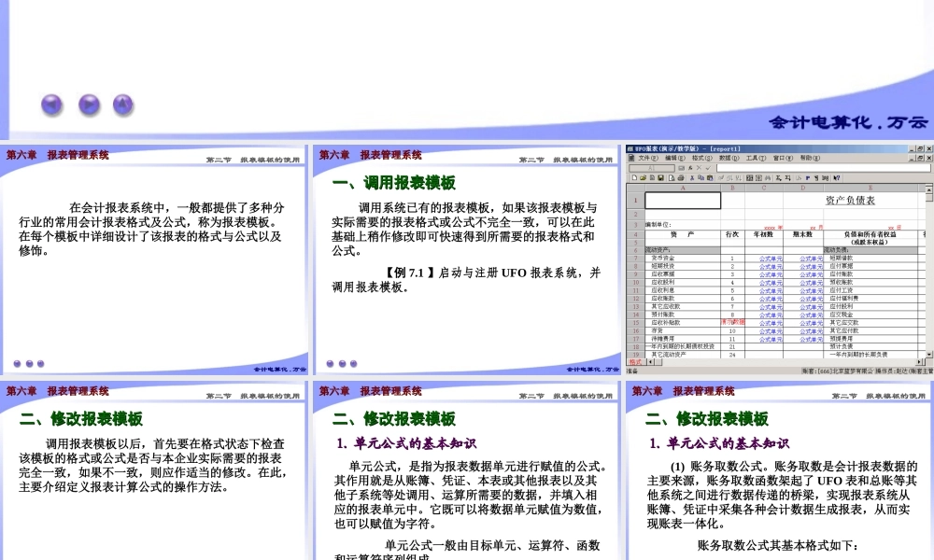Image resolution: width=934 pixels, height=560 pixels.
Task: Click the Help (?) icon at toolbar end
Action: (x=835, y=177)
